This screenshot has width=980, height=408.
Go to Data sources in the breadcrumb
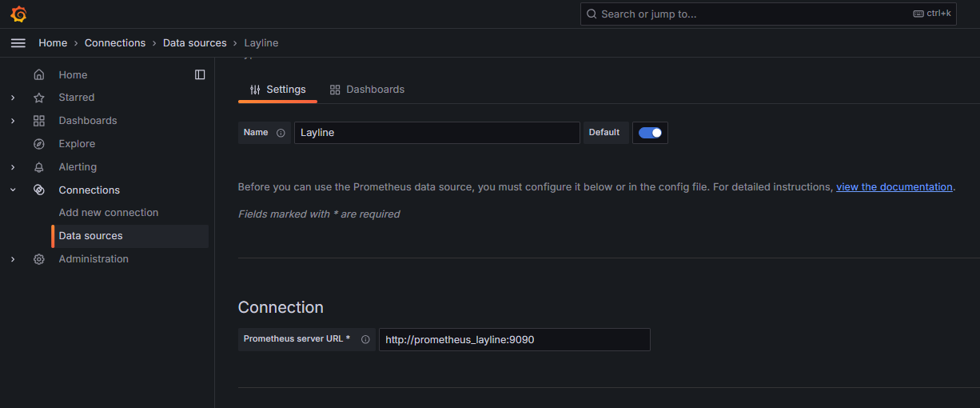coord(195,43)
